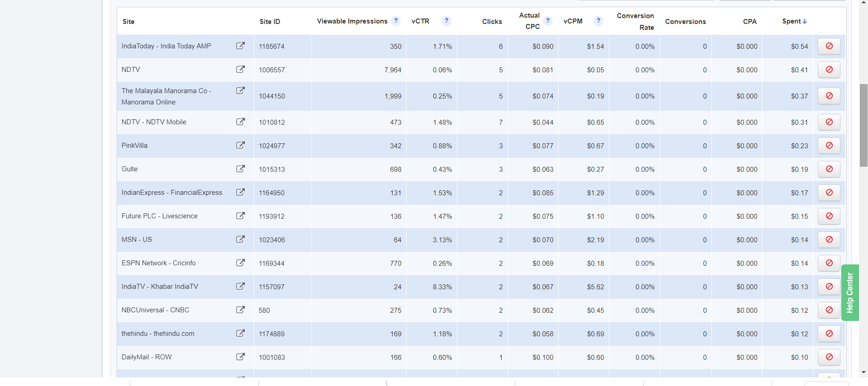Select the MSN - US site name
This screenshot has height=386, width=868.
coord(137,240)
